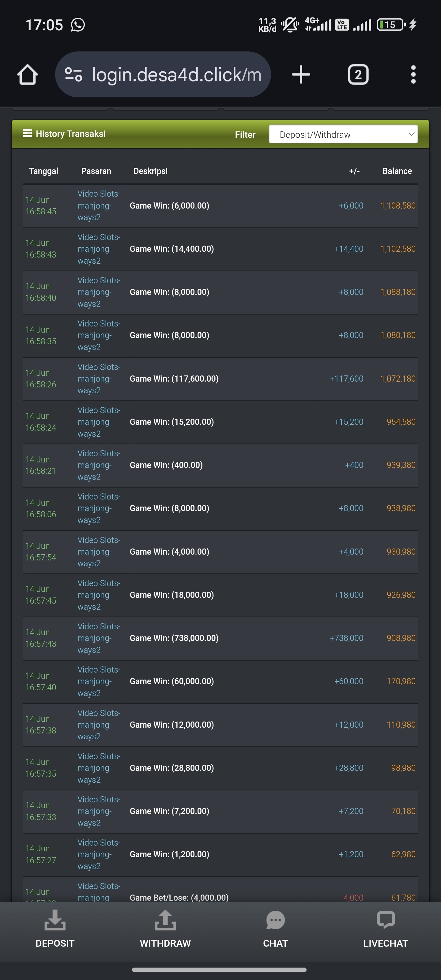
Task: Open CHAT speech bubble icon
Action: coord(276,920)
